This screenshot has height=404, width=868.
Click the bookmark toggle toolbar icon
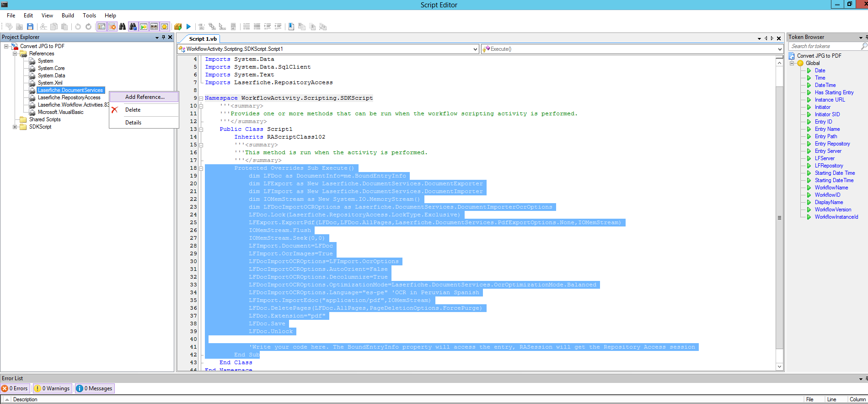click(x=291, y=27)
